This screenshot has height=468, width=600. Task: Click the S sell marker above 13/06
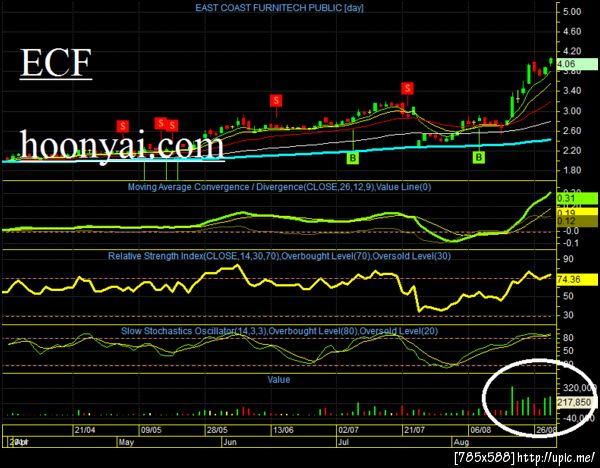click(x=276, y=101)
